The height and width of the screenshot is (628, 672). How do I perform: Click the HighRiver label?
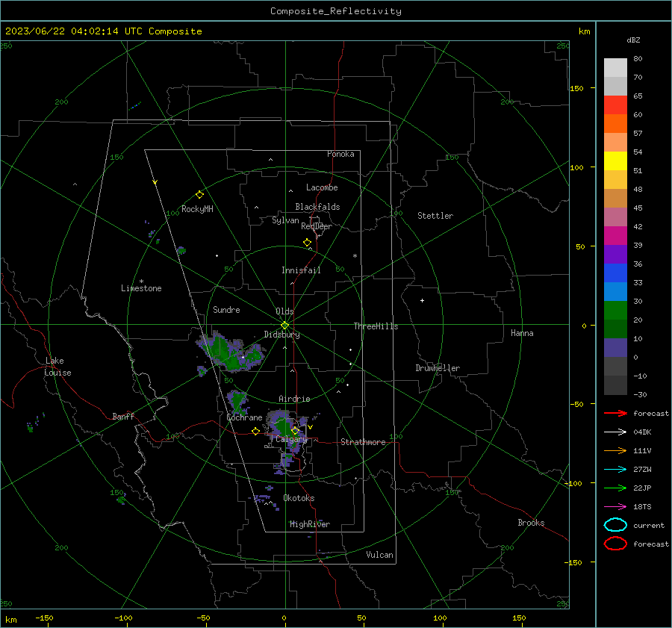pyautogui.click(x=310, y=524)
